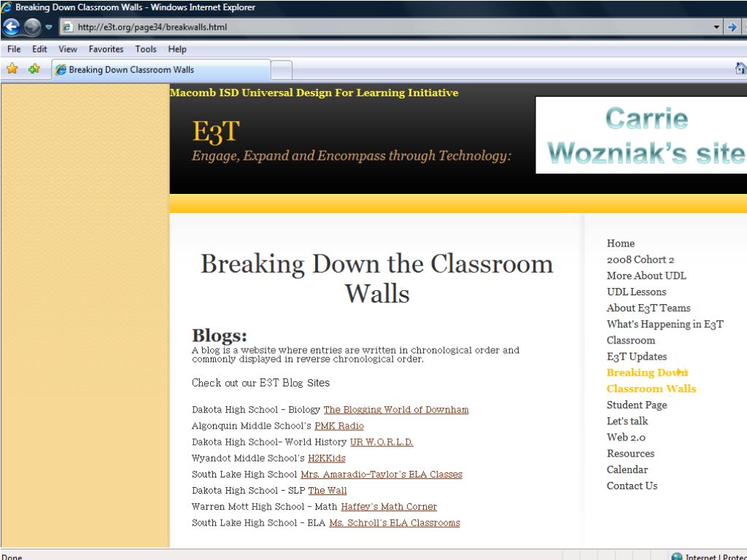Click the Check out our E3T Blog Sites text
Viewport: 747px width, 560px height.
pos(260,383)
